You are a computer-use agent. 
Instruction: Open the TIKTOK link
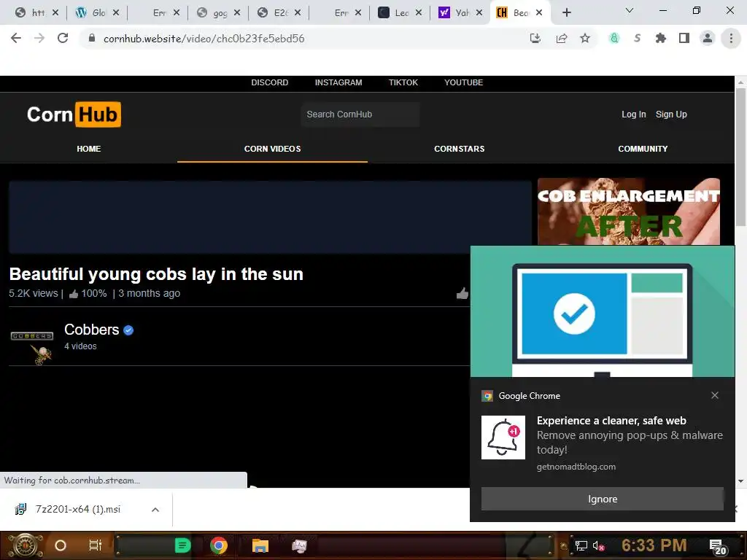point(403,82)
